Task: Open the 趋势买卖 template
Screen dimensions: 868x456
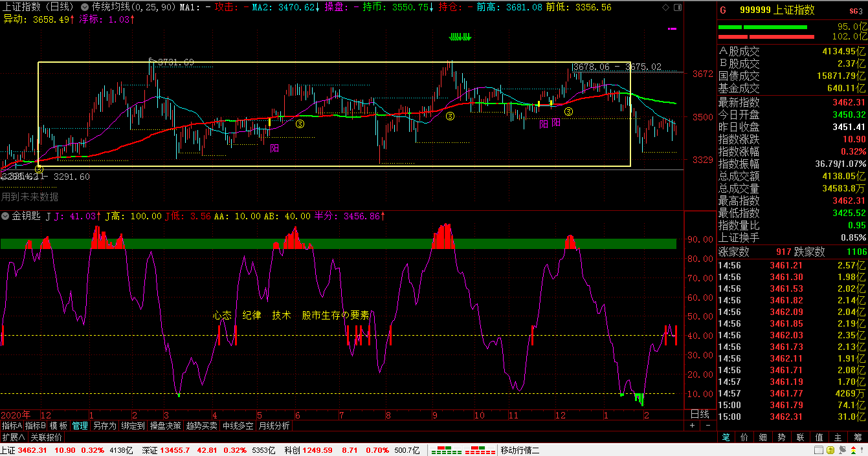Action: (202, 426)
